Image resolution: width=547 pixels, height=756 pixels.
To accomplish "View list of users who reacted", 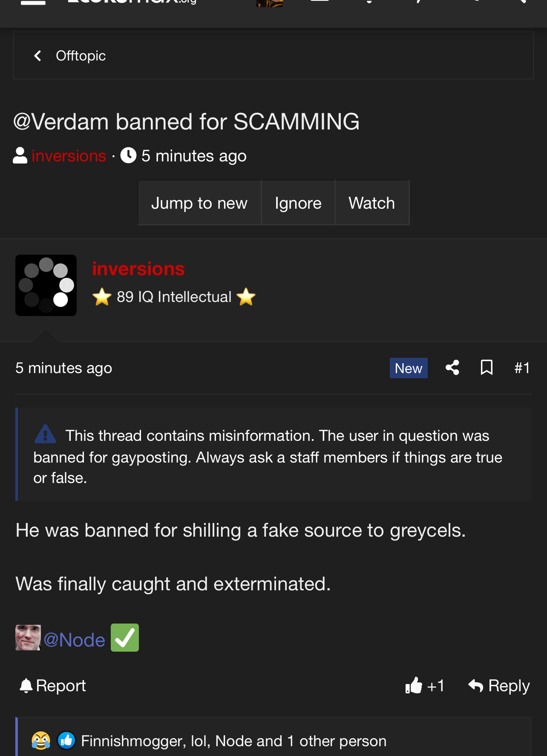I will click(233, 741).
